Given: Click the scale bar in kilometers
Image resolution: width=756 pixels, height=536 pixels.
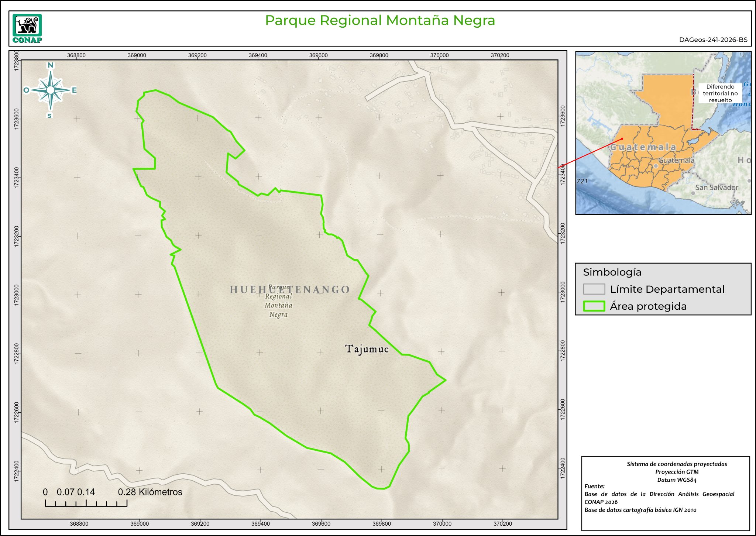Looking at the screenshot, I should [86, 503].
